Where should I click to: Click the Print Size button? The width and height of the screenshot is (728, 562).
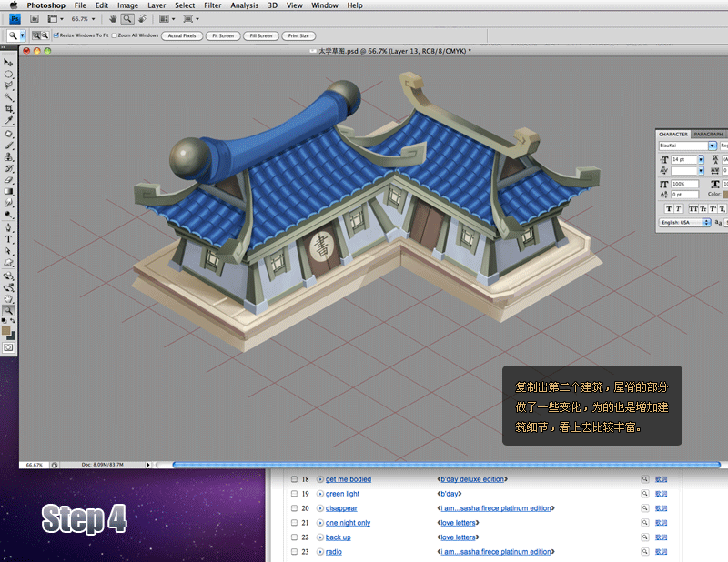298,35
